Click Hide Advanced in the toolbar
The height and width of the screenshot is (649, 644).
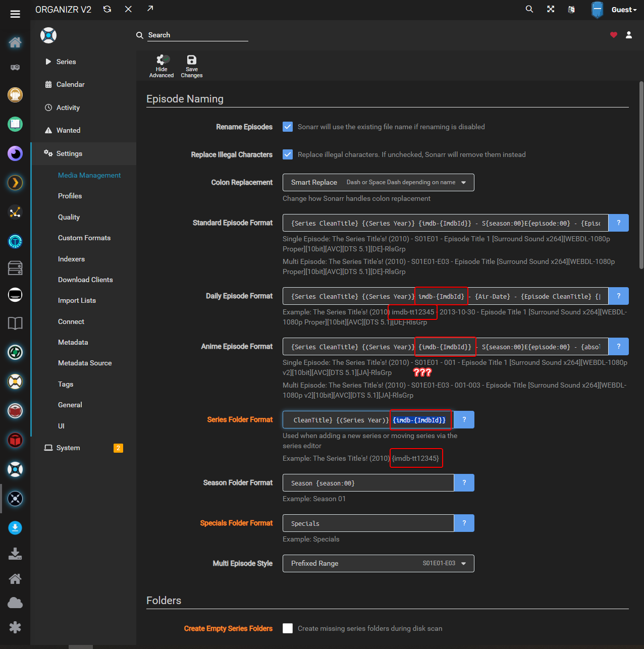pyautogui.click(x=162, y=66)
